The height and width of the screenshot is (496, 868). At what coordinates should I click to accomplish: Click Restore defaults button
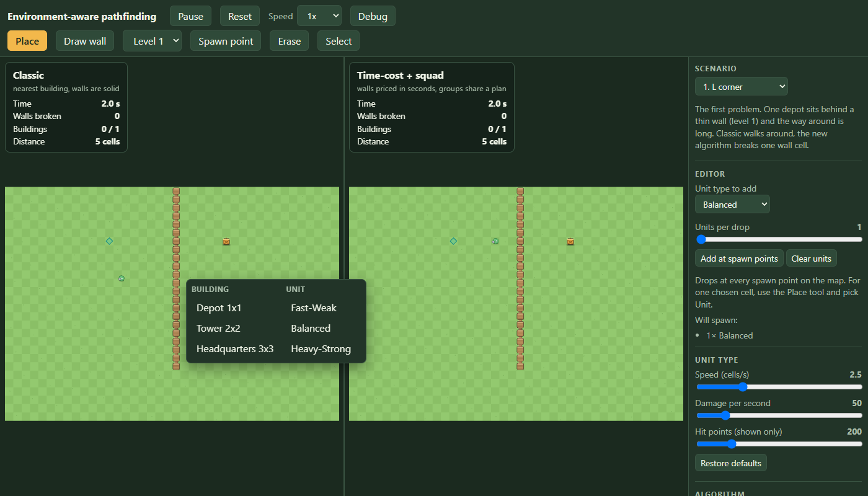pos(731,463)
